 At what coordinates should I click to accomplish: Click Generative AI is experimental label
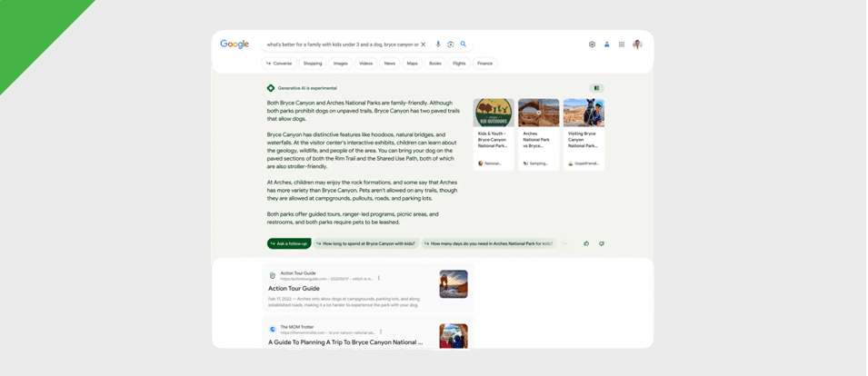point(307,88)
